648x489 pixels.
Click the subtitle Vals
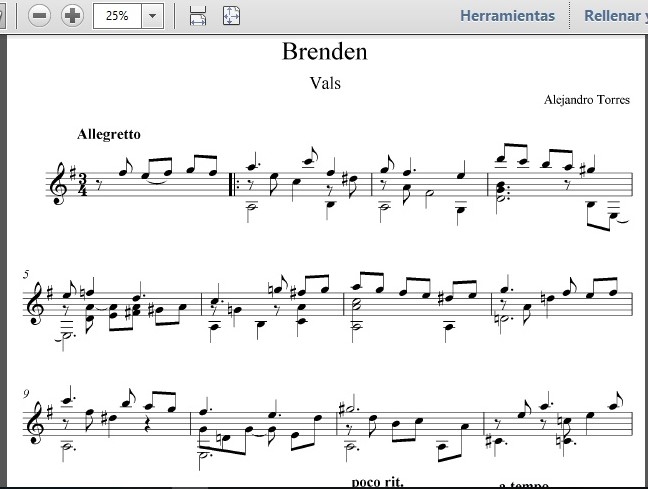pos(325,83)
